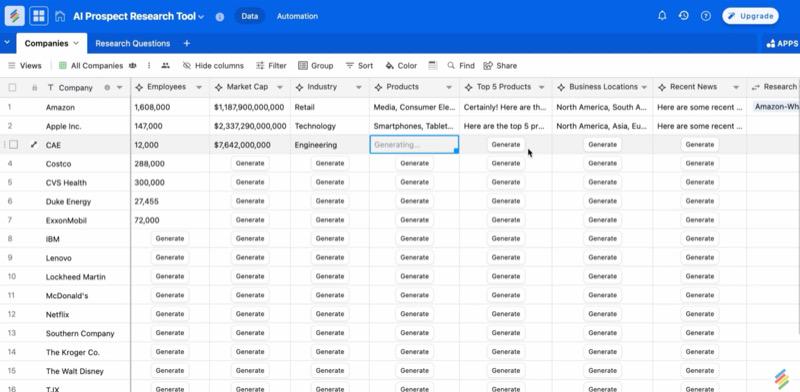Screen dimensions: 800x392
Task: Open the Stackby logo home icon
Action: [x=14, y=16]
